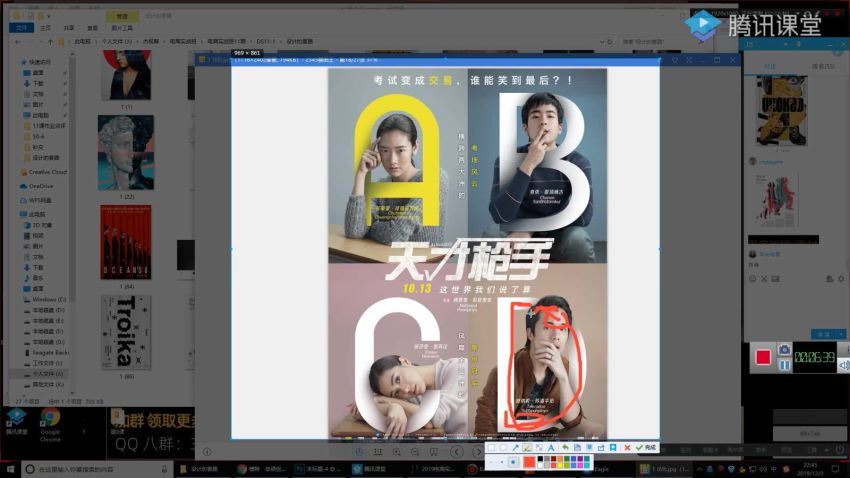Select Creative Cloud in Explorer navigation pane
Viewport: 850px width, 478px height.
click(43, 172)
